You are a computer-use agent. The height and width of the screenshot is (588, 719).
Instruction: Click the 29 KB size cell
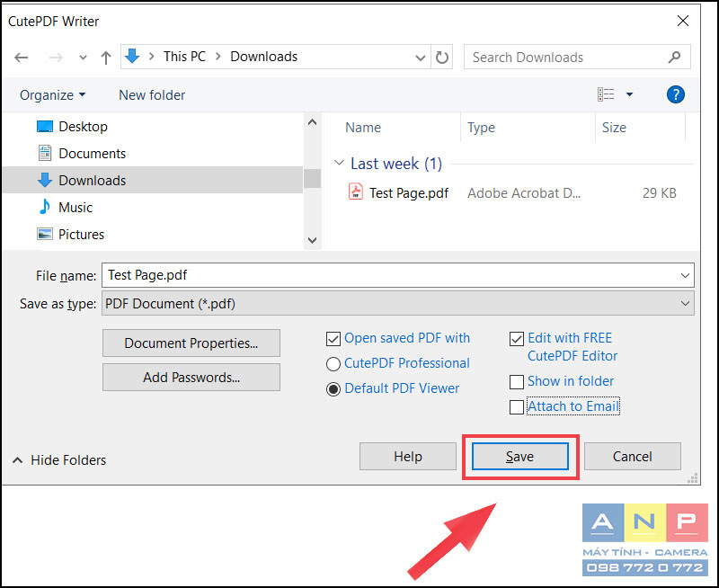(x=660, y=193)
